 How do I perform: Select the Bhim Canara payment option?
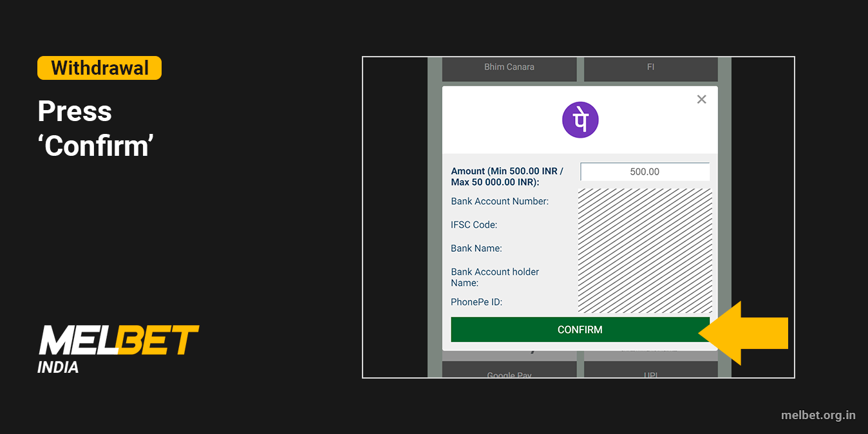[509, 67]
